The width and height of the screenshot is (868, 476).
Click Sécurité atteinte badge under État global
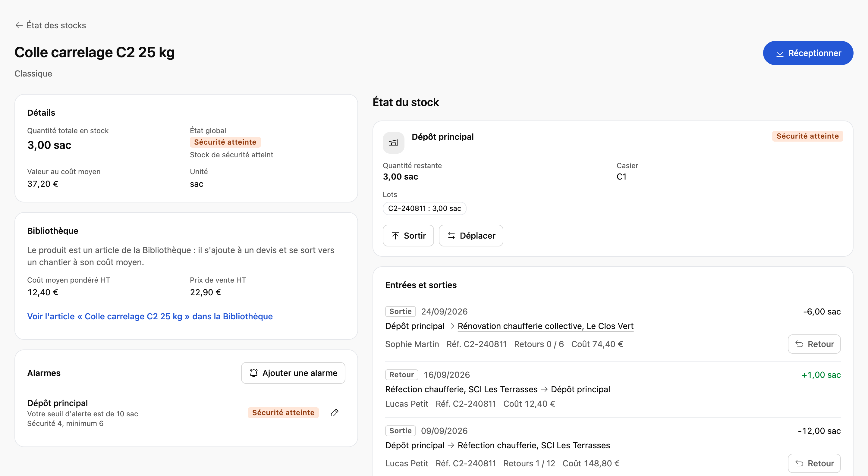[x=225, y=142]
